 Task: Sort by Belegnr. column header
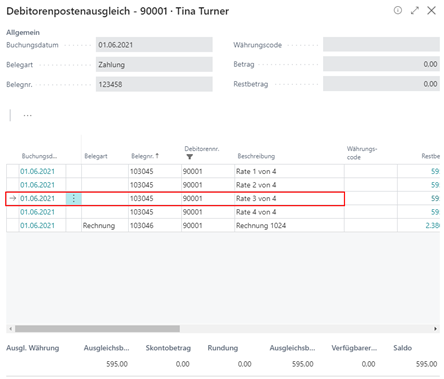(x=145, y=156)
